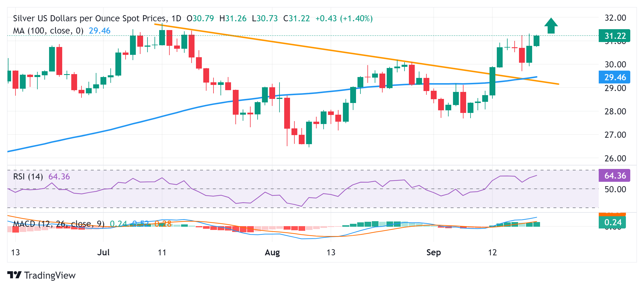Select the MACD (12, 26, close, 9) label
This screenshot has height=288, width=644.
(58, 224)
